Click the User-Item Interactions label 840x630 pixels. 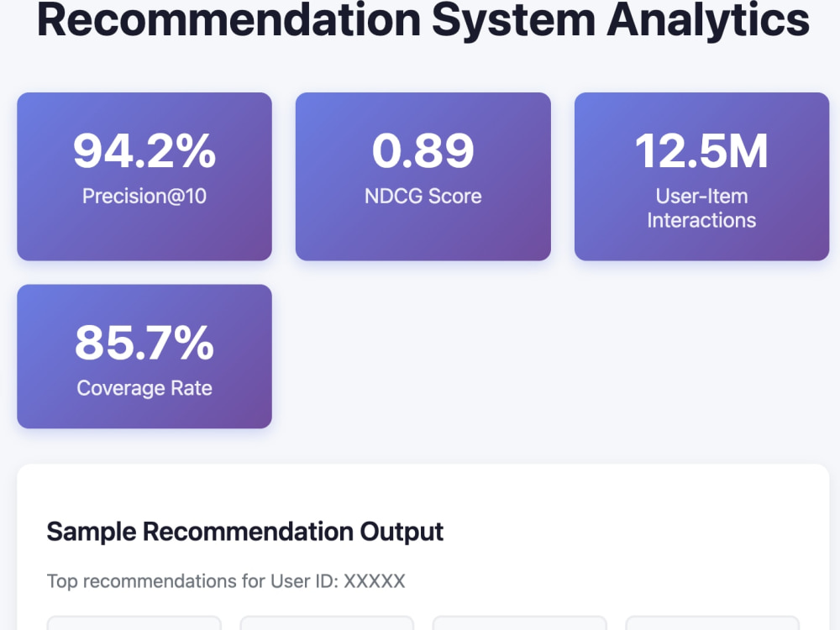701,208
